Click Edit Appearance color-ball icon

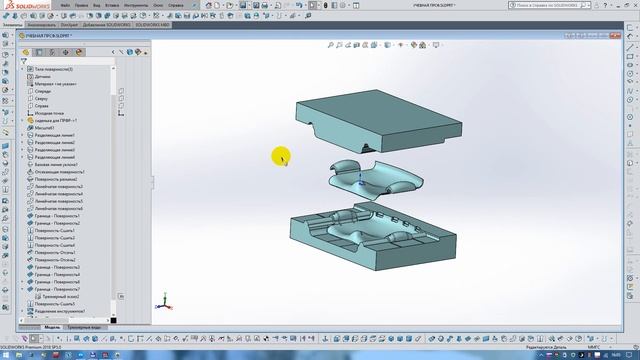point(414,45)
